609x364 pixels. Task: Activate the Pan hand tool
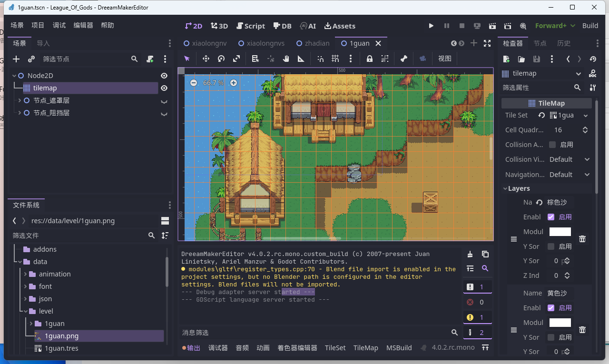tap(286, 59)
